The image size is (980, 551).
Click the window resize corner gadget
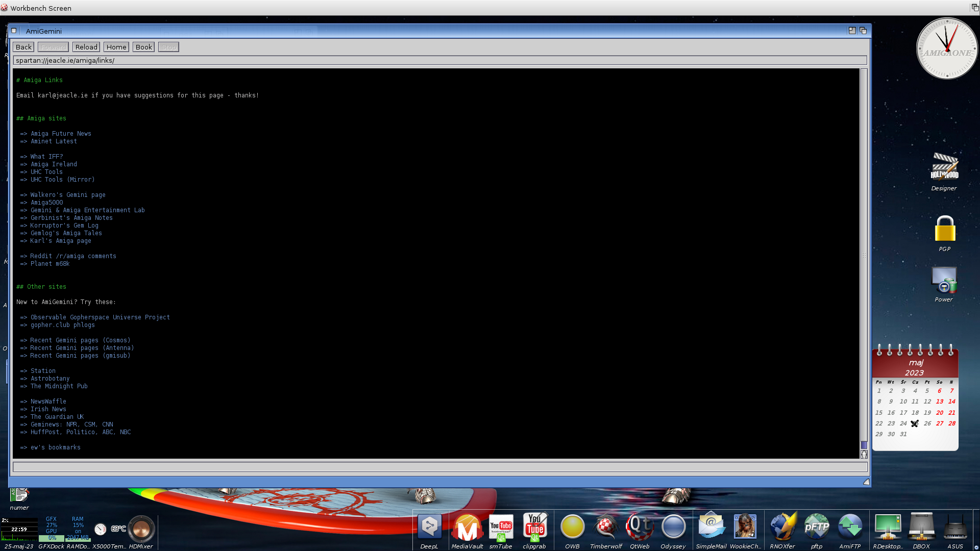(866, 482)
